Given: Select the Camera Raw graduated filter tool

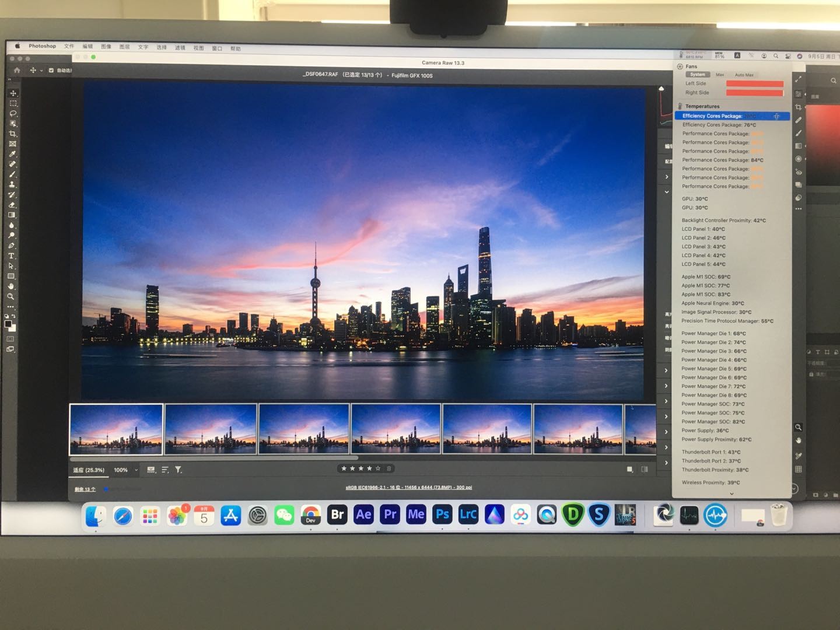Looking at the screenshot, I should pyautogui.click(x=799, y=146).
